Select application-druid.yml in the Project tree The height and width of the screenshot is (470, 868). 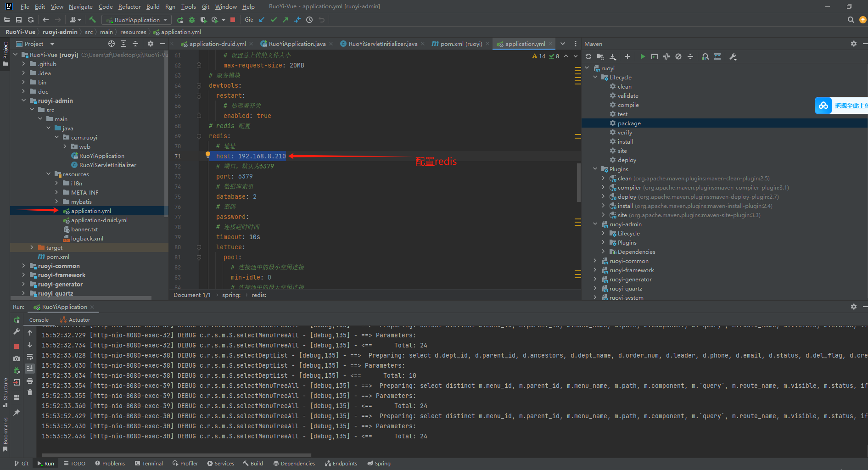99,220
